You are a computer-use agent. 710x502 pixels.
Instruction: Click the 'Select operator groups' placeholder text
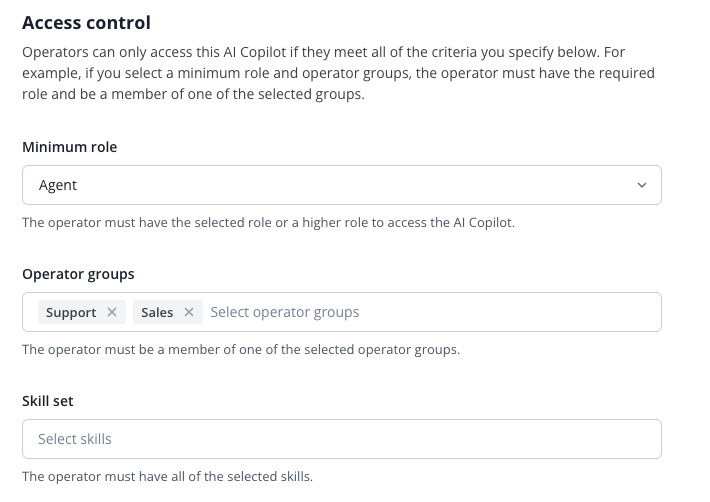coord(285,312)
